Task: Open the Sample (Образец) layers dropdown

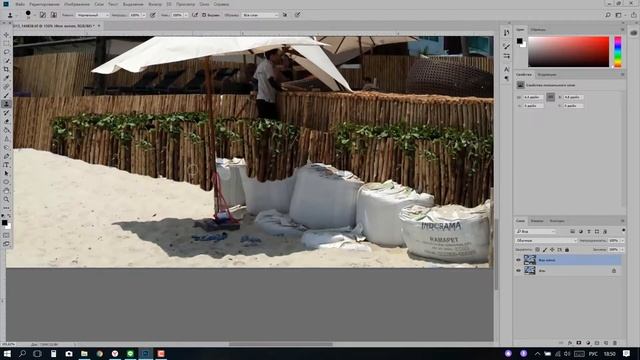Action: click(260, 15)
